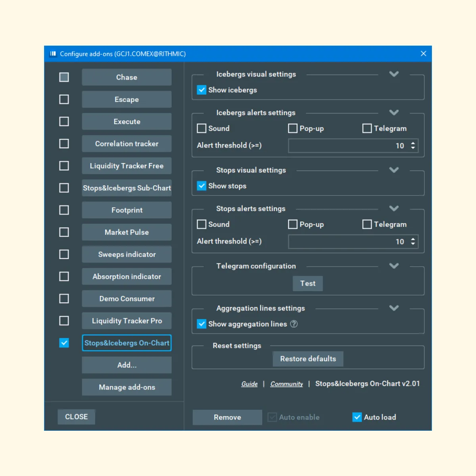Viewport: 476px width, 476px height.
Task: Uncheck the Show icebergs checkbox
Action: [202, 90]
